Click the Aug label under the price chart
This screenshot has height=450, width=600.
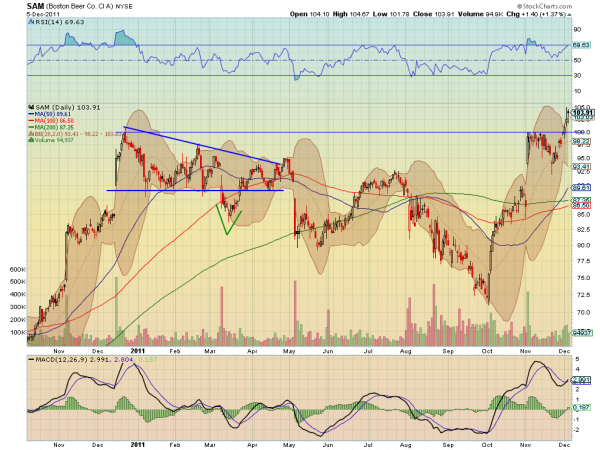[406, 351]
